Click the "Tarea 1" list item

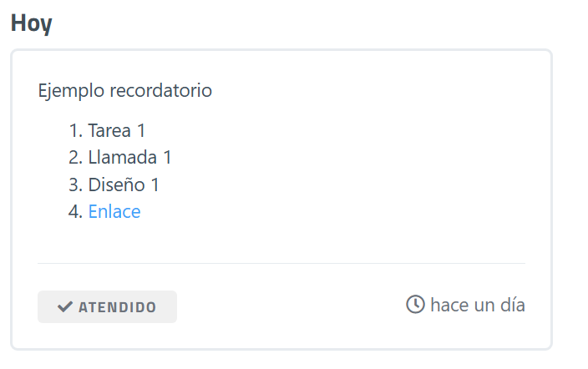[117, 130]
